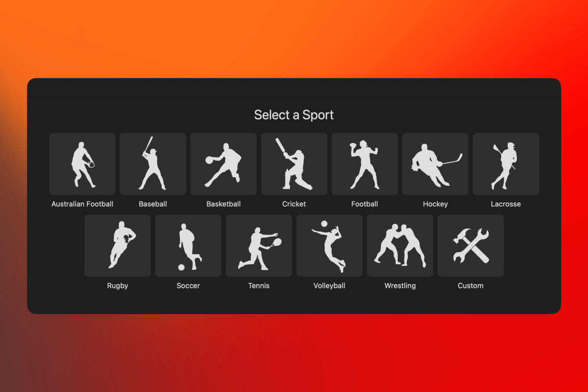Choose the Soccer player icon

tap(188, 245)
